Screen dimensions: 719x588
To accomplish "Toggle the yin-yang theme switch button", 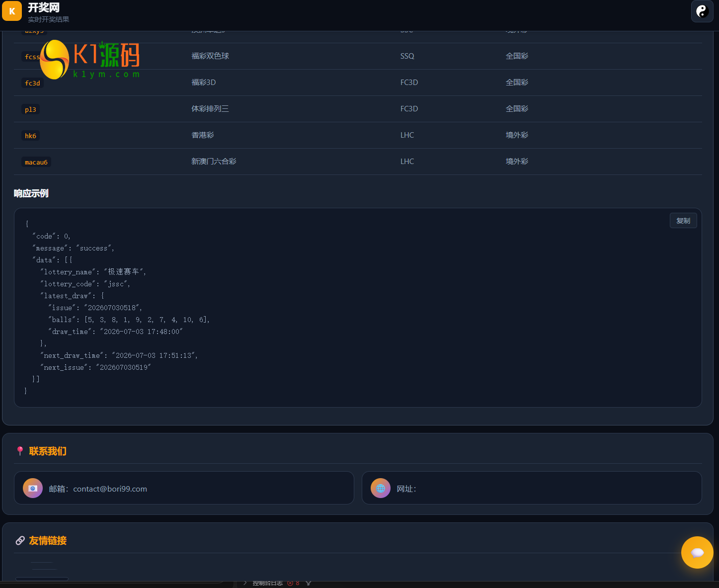I will (702, 11).
